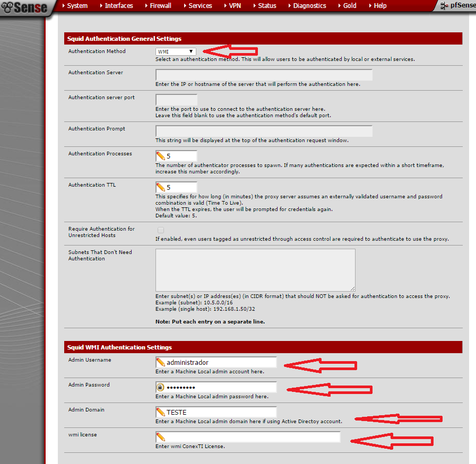Open the Diagnostics menu
476x464 pixels.
[309, 6]
